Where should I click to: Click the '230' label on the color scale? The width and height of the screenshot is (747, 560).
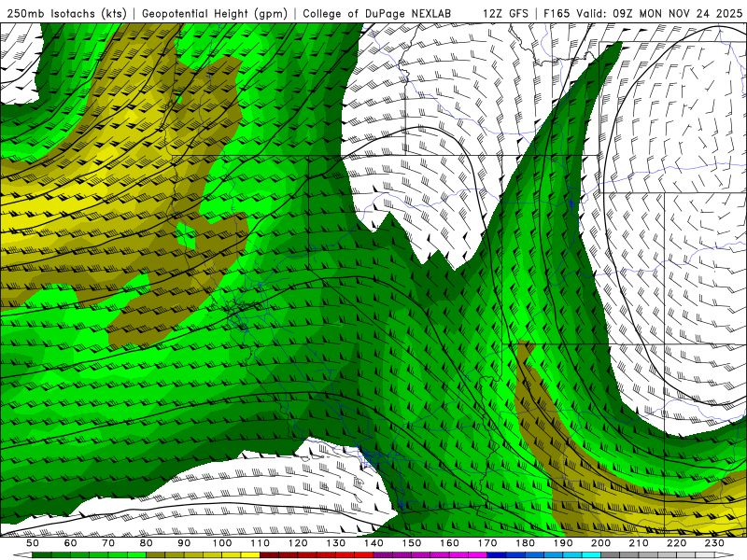(x=714, y=543)
